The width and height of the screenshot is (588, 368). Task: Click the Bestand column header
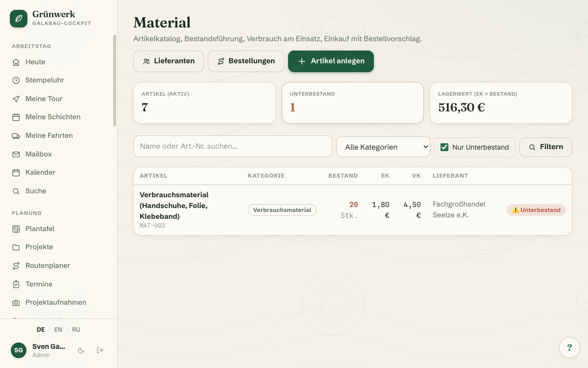coord(343,176)
